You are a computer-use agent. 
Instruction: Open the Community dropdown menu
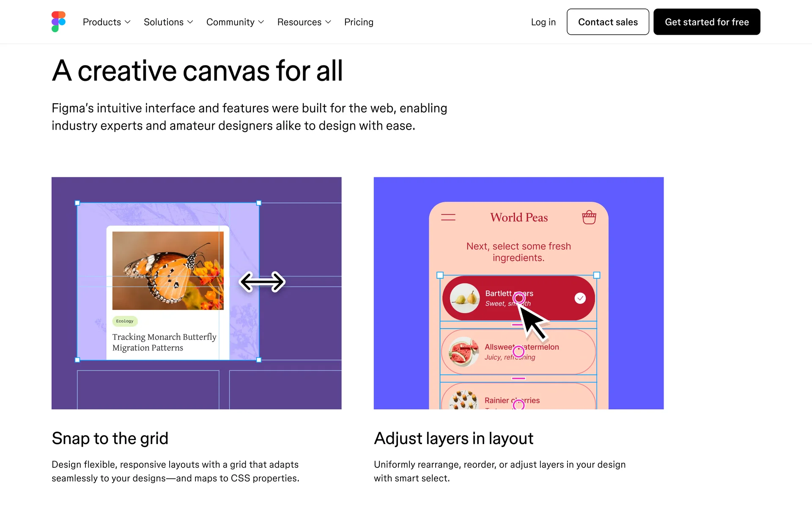point(235,22)
